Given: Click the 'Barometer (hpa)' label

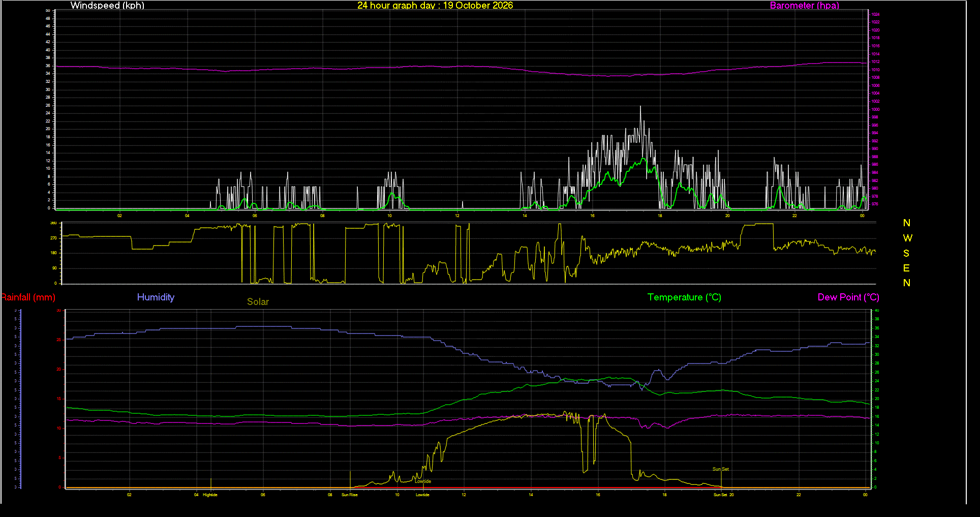Looking at the screenshot, I should click(804, 6).
